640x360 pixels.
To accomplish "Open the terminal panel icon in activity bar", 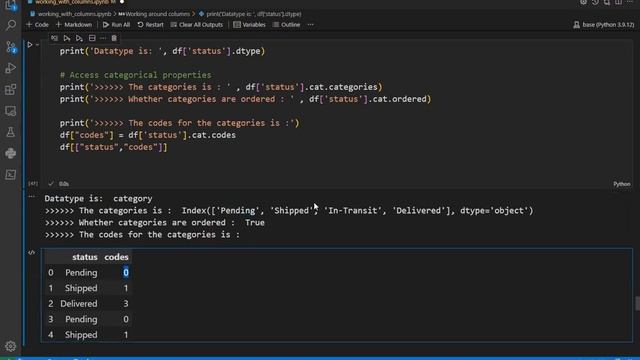I will 11,174.
